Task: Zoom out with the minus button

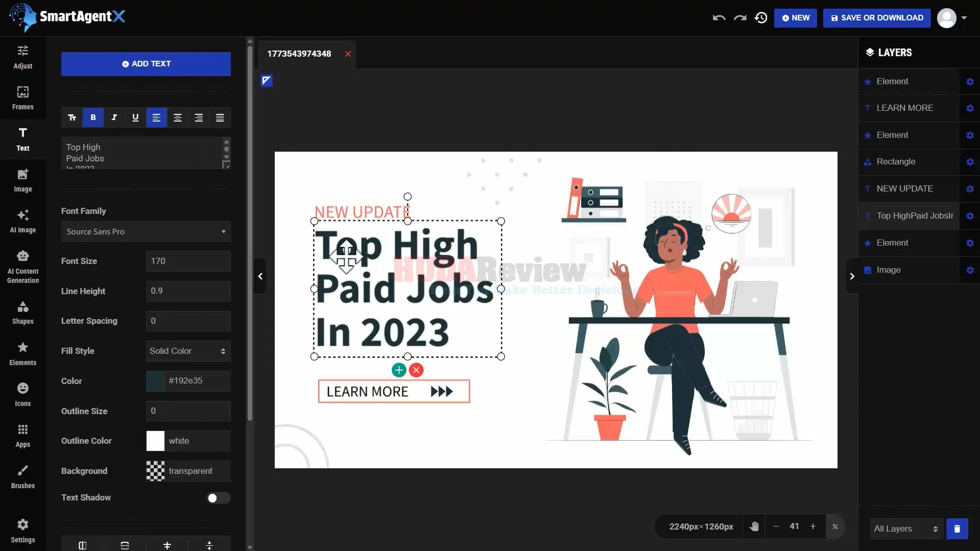Action: [x=776, y=526]
